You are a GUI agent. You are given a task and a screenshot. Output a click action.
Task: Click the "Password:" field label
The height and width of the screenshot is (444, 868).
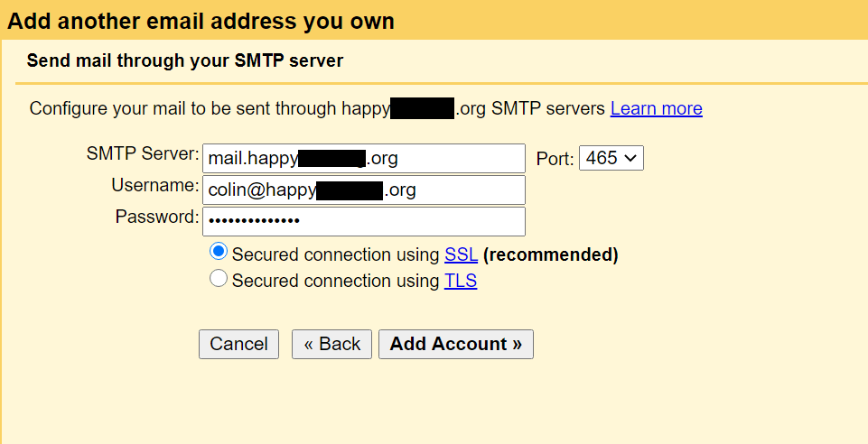(x=156, y=217)
